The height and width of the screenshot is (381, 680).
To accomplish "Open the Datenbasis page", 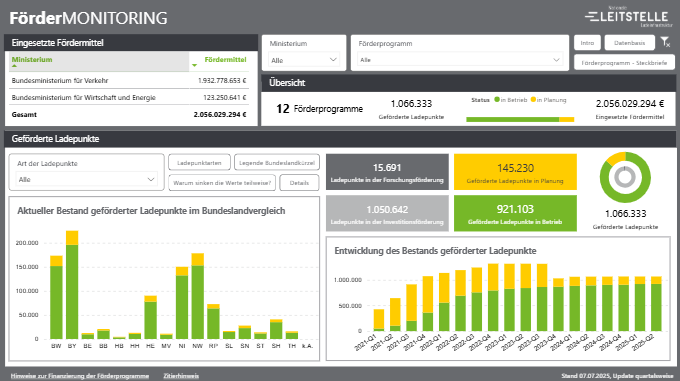I will coord(629,43).
